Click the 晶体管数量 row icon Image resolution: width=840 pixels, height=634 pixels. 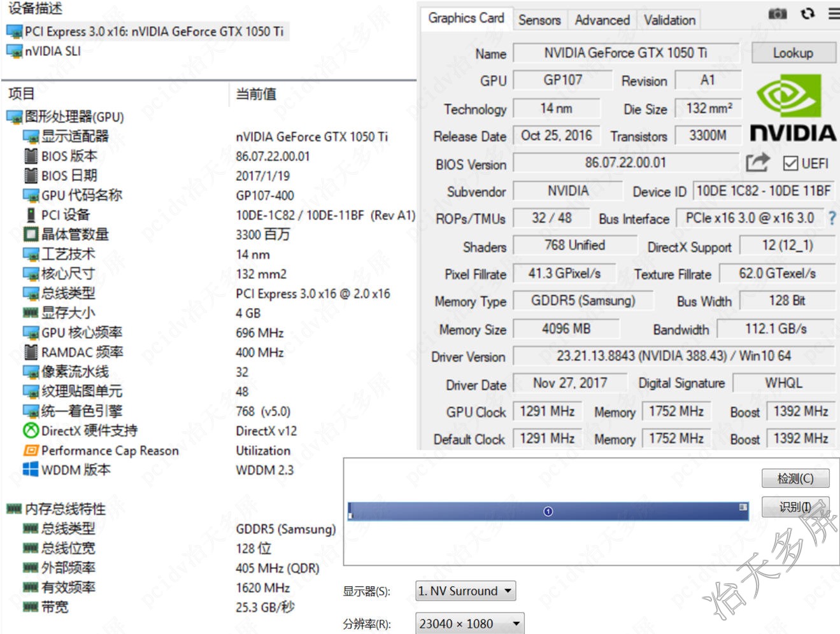click(31, 234)
